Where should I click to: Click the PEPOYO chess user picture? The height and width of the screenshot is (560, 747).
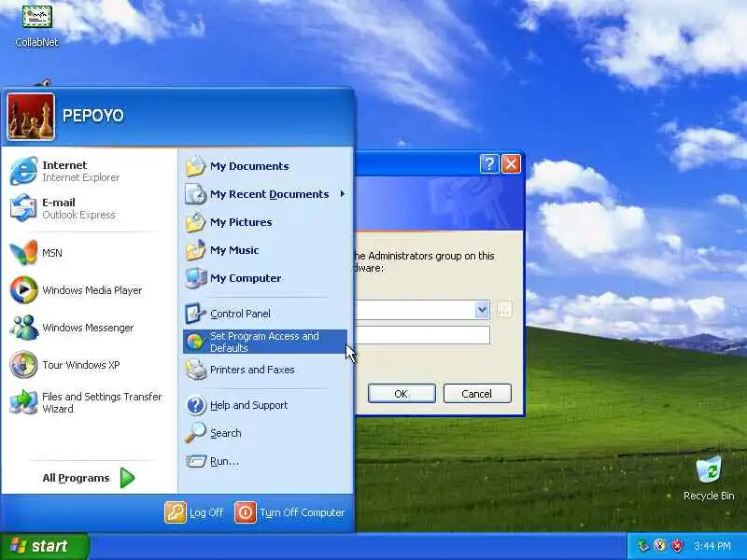(31, 117)
